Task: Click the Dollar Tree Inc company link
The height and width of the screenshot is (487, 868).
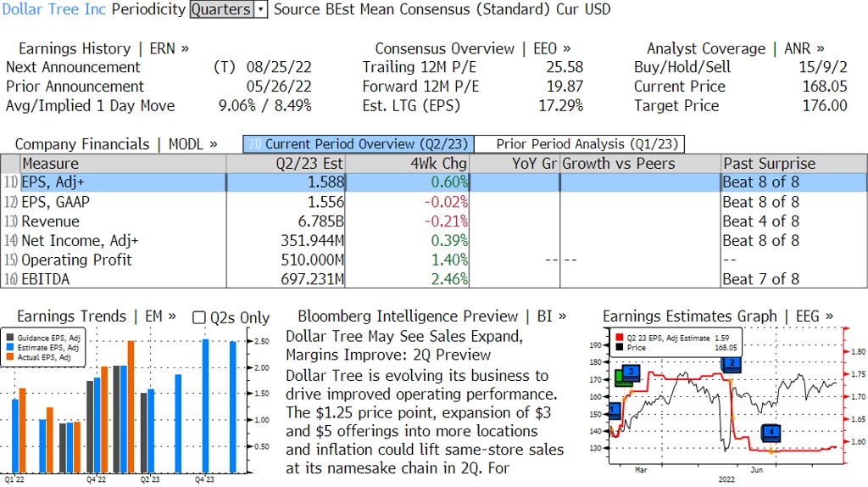Action: pyautogui.click(x=53, y=9)
